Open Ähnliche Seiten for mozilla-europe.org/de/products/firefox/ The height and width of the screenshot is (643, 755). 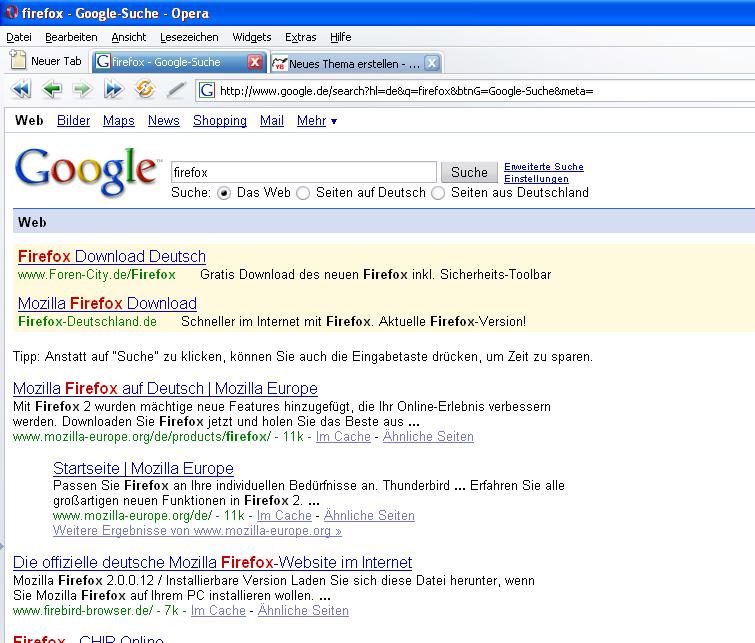pyautogui.click(x=428, y=436)
